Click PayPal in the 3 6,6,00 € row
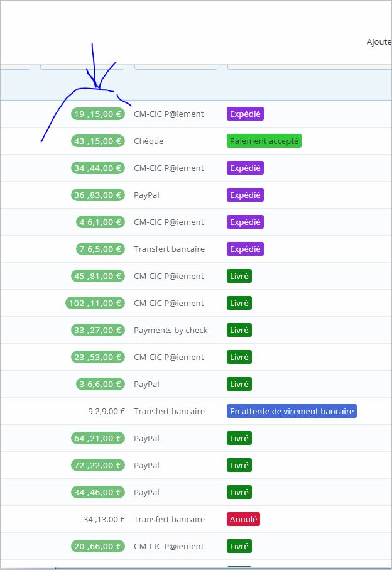 146,384
